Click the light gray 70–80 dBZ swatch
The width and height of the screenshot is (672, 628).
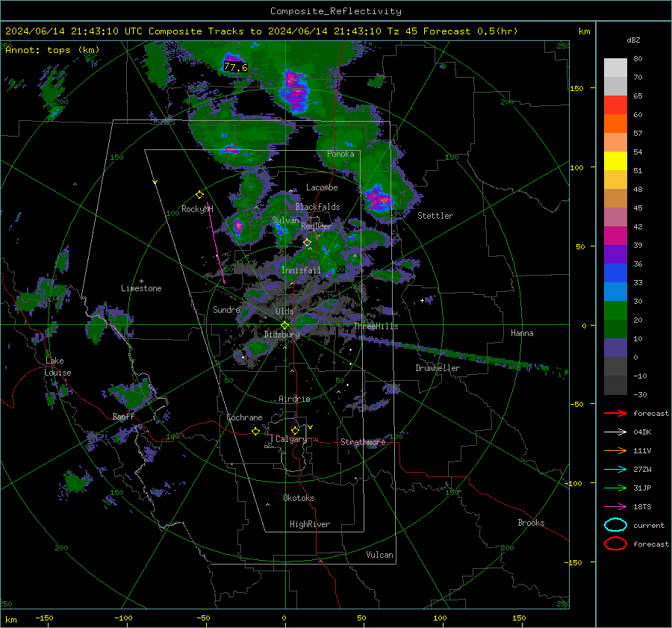615,68
